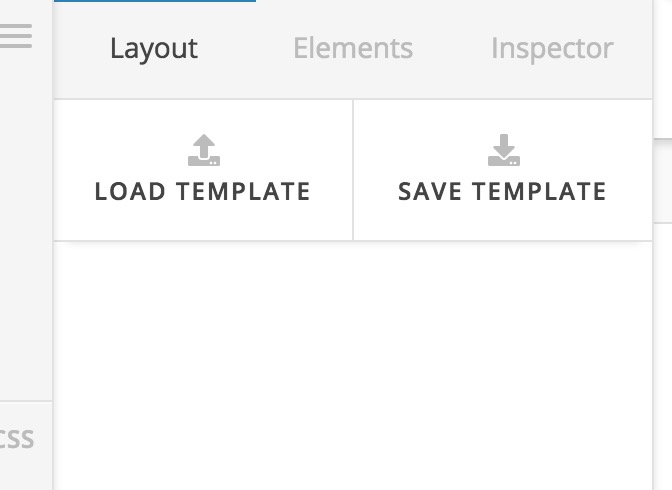Image resolution: width=672 pixels, height=490 pixels.
Task: Tap the upward arrow above LOAD TEMPLATE
Action: (x=203, y=145)
